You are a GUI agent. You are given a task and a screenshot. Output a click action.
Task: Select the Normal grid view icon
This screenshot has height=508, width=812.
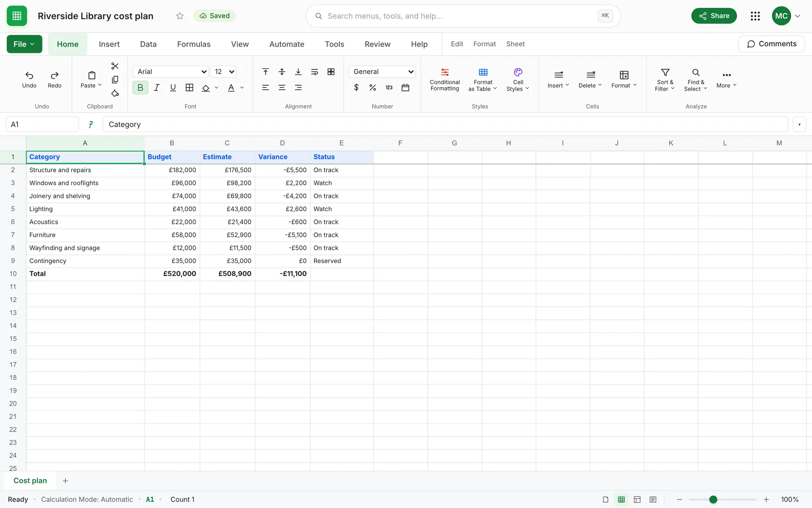pyautogui.click(x=622, y=500)
